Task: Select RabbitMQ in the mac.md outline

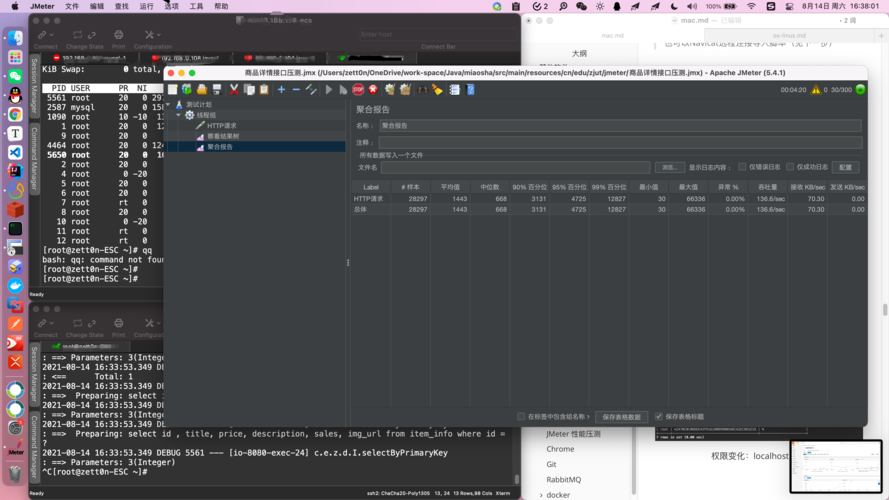Action: click(564, 480)
